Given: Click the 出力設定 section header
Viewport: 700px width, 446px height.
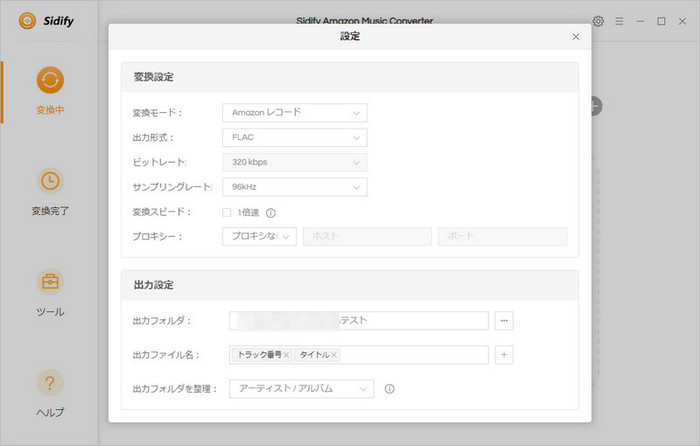Looking at the screenshot, I should pyautogui.click(x=350, y=285).
